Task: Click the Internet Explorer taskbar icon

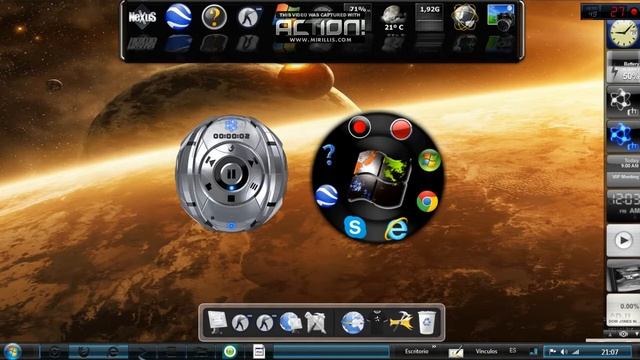Action: click(x=113, y=351)
